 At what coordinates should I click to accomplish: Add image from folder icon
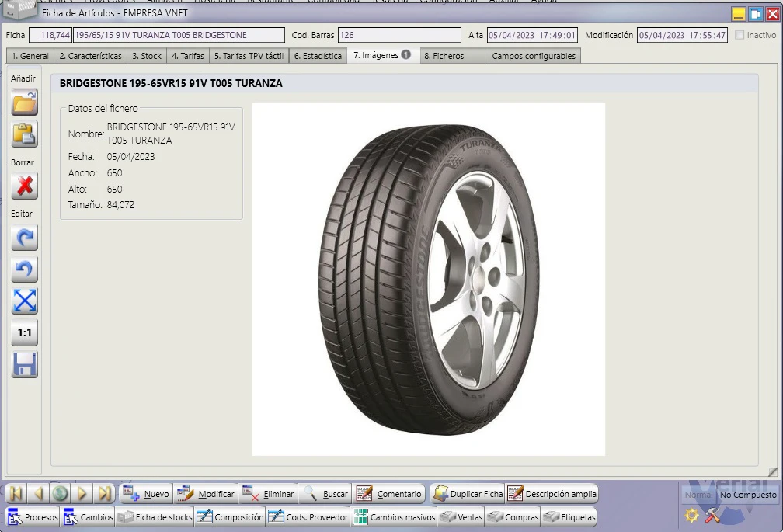(25, 103)
